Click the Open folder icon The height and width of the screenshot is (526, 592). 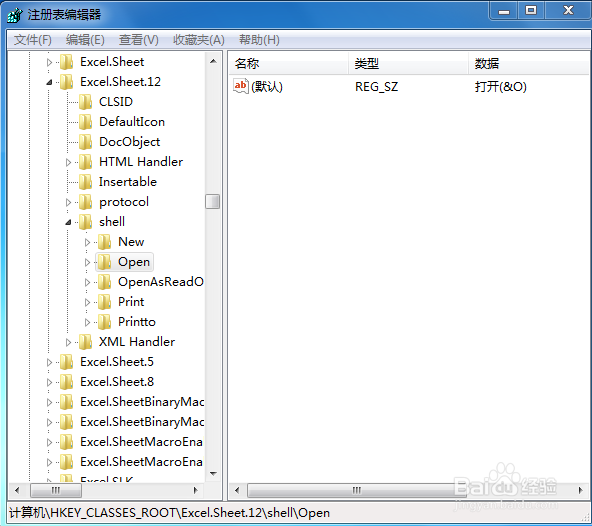click(x=104, y=262)
